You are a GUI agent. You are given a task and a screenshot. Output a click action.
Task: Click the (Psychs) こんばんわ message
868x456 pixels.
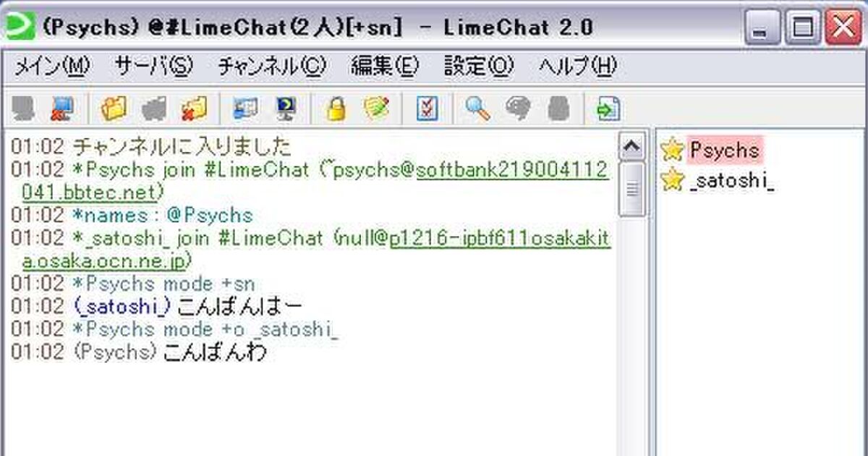138,352
